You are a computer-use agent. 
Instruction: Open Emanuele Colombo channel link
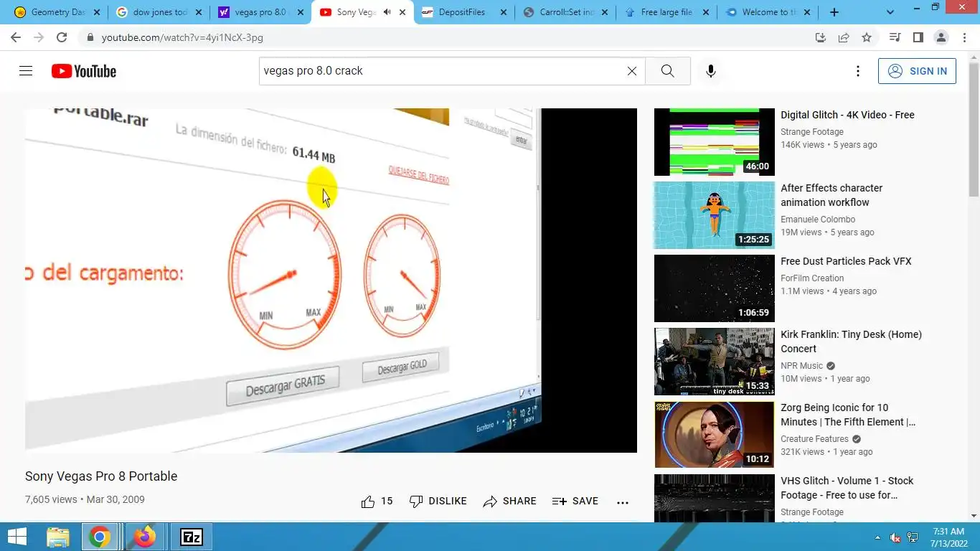pyautogui.click(x=818, y=220)
